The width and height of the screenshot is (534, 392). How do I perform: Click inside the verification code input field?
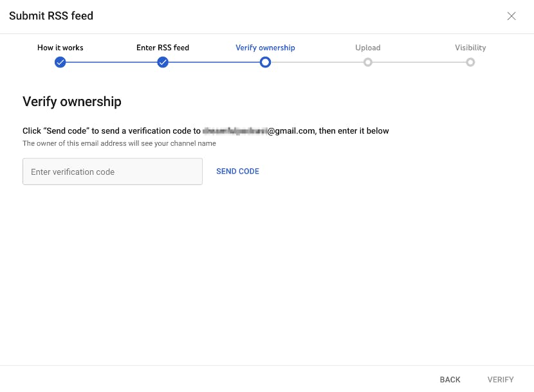pyautogui.click(x=112, y=172)
